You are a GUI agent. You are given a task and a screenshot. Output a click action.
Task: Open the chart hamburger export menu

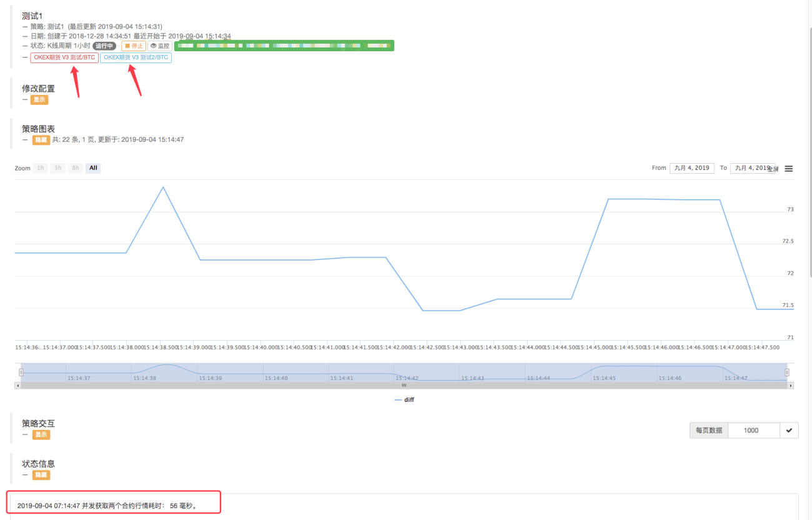pyautogui.click(x=789, y=169)
